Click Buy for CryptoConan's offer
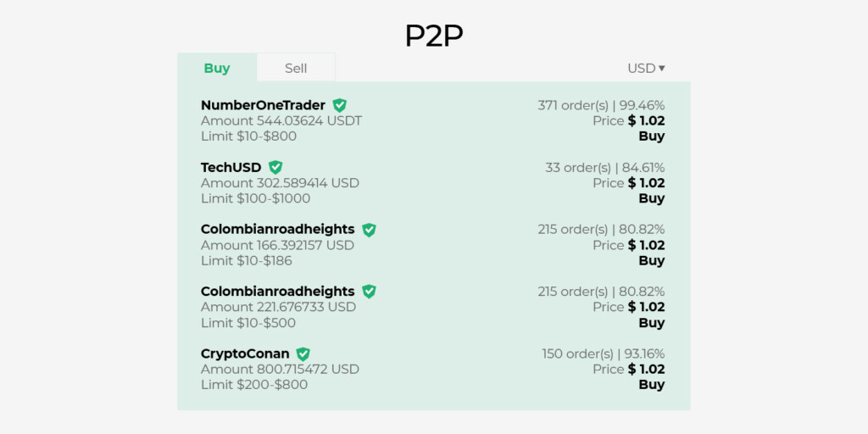This screenshot has width=868, height=434. 651,385
